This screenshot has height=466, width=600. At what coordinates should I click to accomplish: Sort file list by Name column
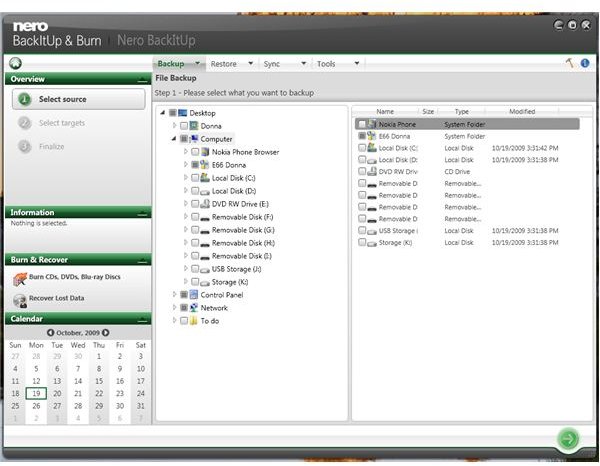[x=385, y=111]
